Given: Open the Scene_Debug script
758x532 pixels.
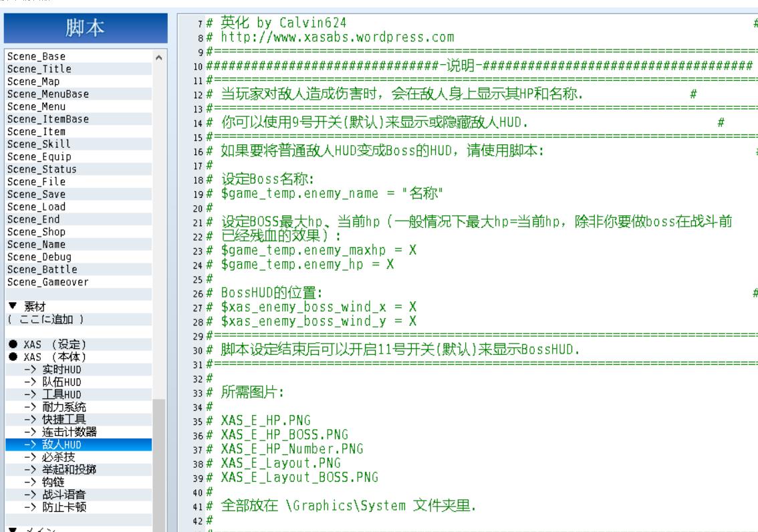Looking at the screenshot, I should pos(78,257).
